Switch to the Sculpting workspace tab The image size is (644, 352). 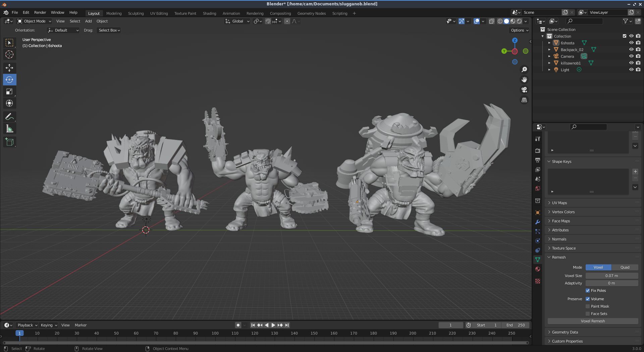pyautogui.click(x=136, y=13)
